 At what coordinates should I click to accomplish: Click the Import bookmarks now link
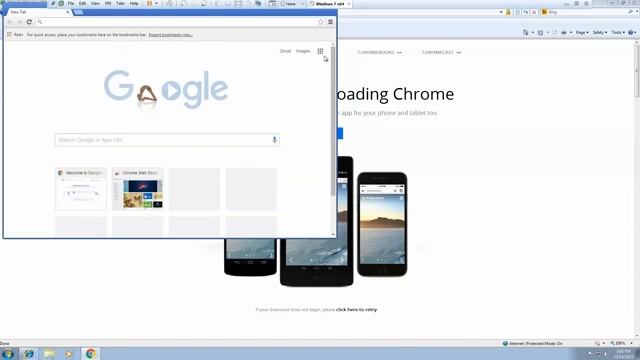171,35
